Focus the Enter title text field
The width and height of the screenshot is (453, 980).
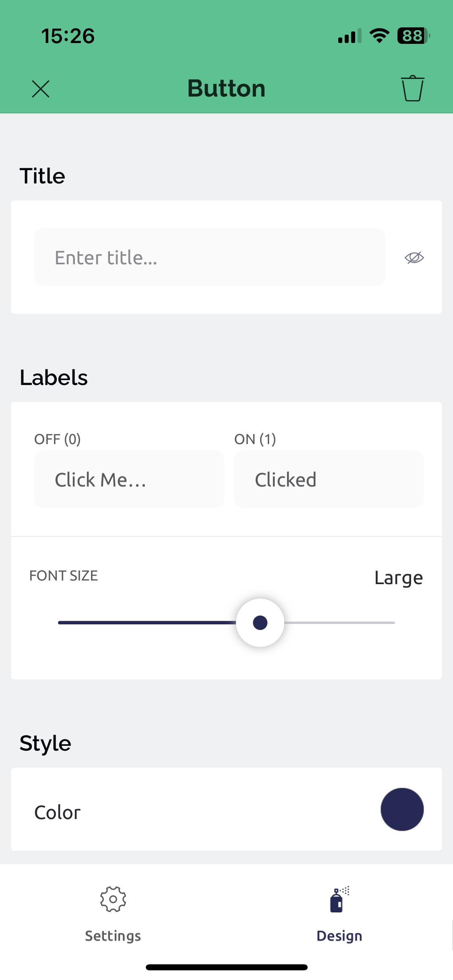coord(209,257)
